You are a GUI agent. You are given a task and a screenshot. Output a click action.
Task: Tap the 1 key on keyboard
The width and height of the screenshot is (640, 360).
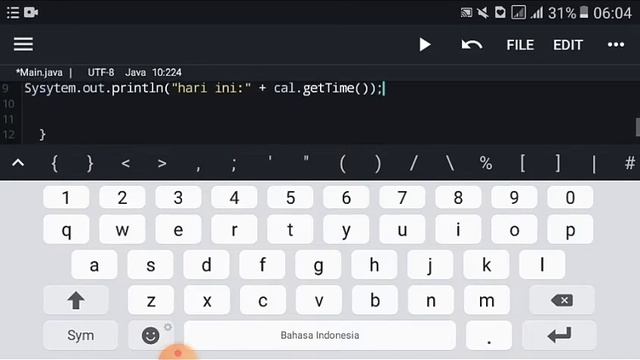point(66,198)
